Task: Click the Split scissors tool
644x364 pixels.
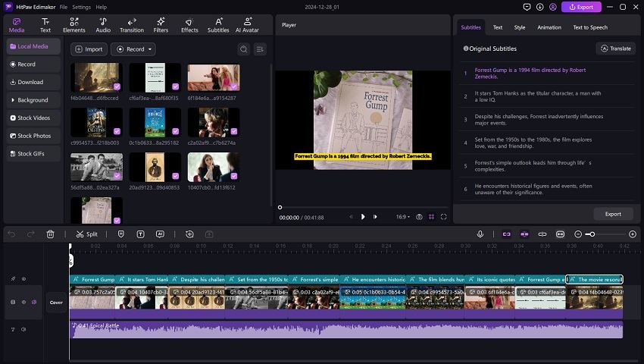Action: click(86, 234)
